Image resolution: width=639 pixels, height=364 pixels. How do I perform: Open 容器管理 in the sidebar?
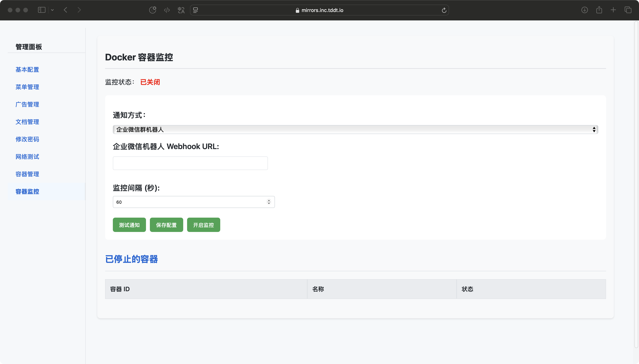[27, 174]
